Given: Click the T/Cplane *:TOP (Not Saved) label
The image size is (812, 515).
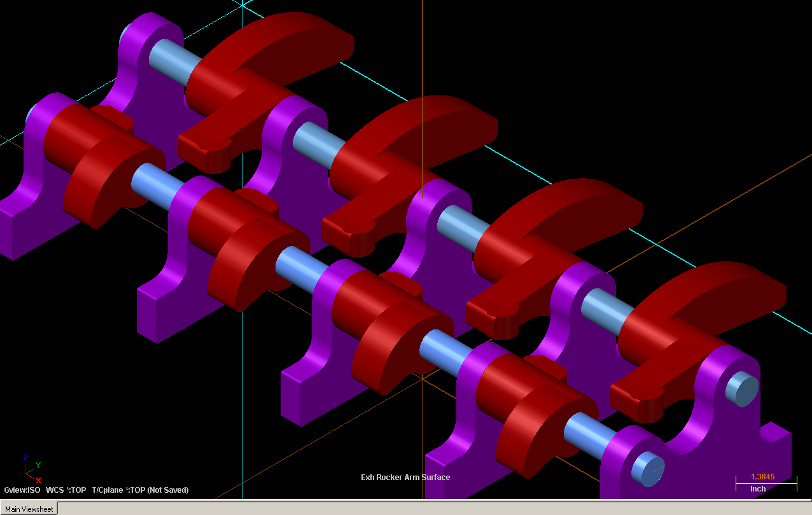Looking at the screenshot, I should coord(140,490).
